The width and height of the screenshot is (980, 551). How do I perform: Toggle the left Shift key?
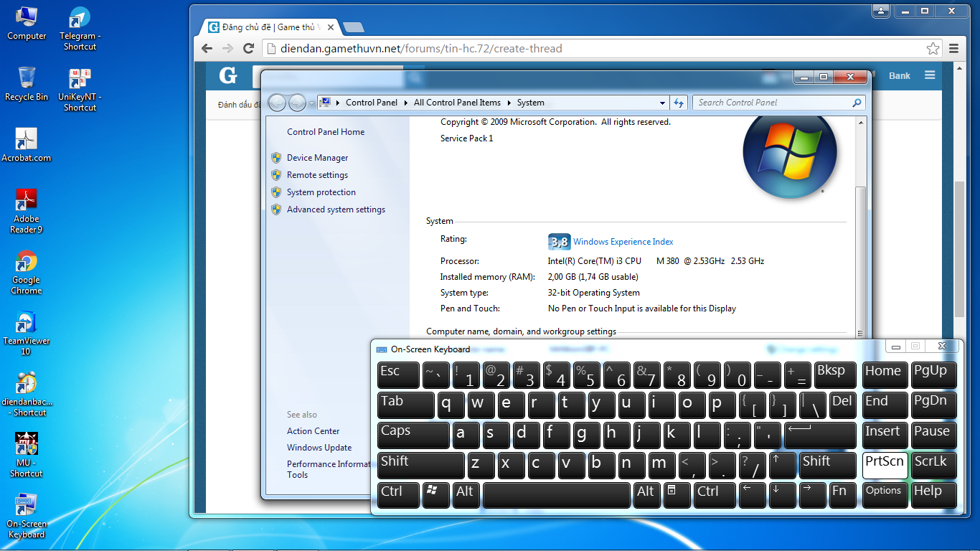421,465
